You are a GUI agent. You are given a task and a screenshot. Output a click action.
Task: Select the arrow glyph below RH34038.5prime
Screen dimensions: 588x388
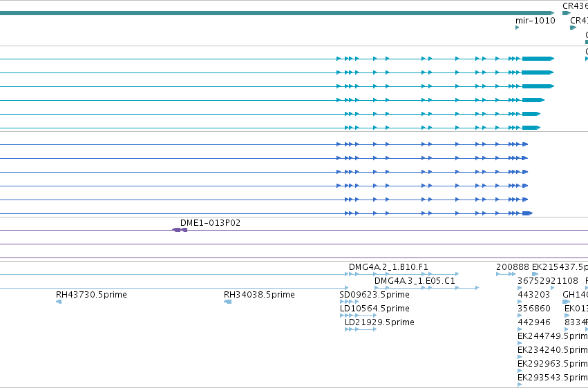click(x=227, y=302)
